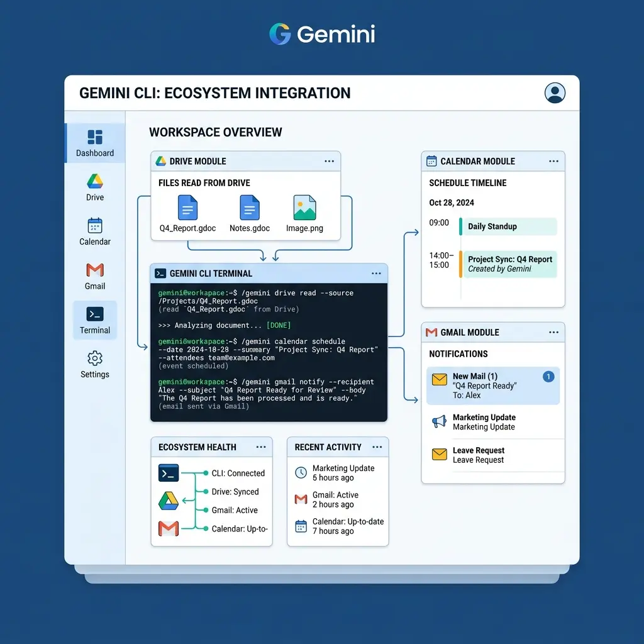The image size is (644, 644).
Task: Open the New Mail (1) notification
Action: coord(493,386)
